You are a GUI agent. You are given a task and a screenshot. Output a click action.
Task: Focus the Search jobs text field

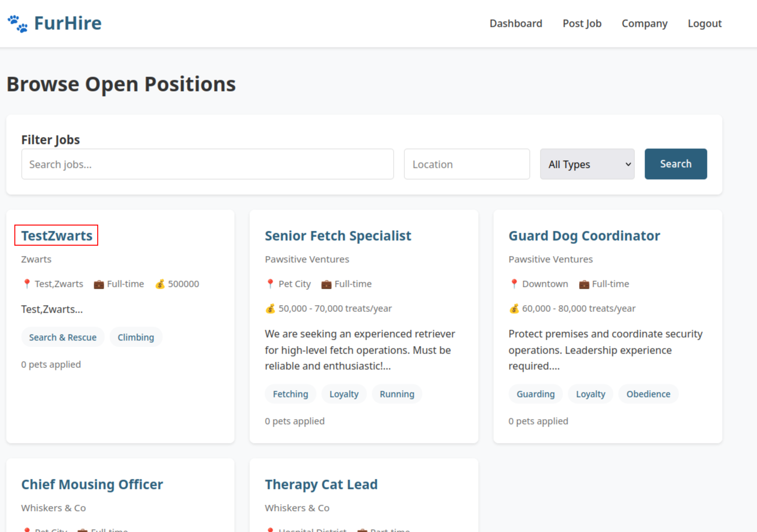tap(207, 164)
